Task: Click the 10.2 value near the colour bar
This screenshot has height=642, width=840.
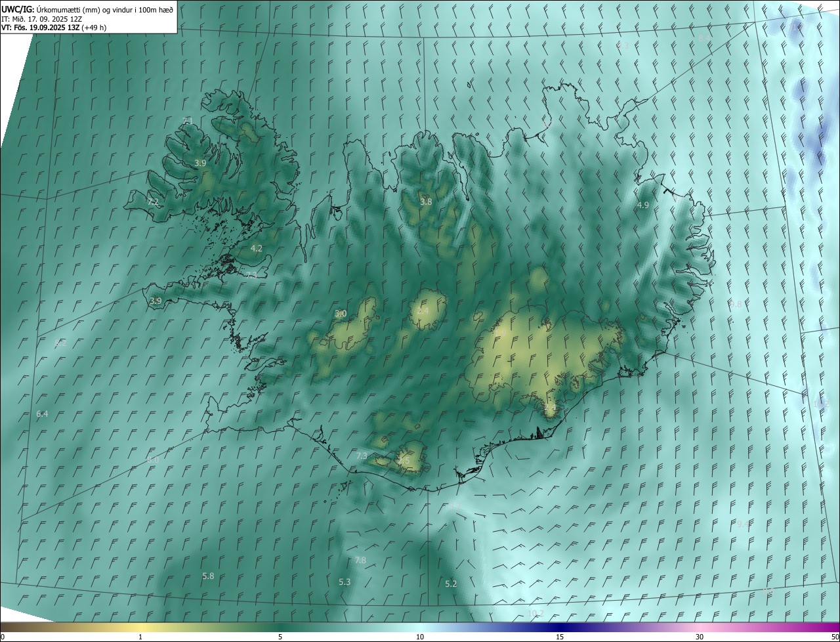Action: 535,614
